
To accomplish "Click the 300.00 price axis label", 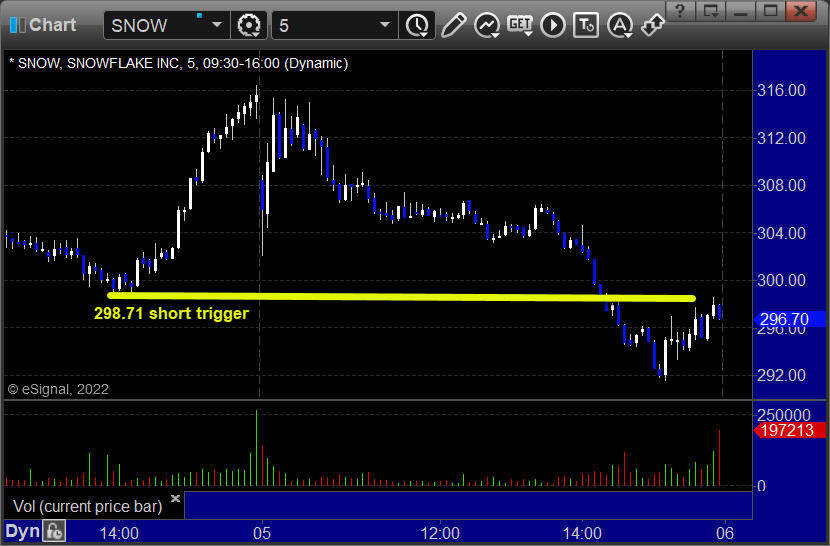I will 781,280.
